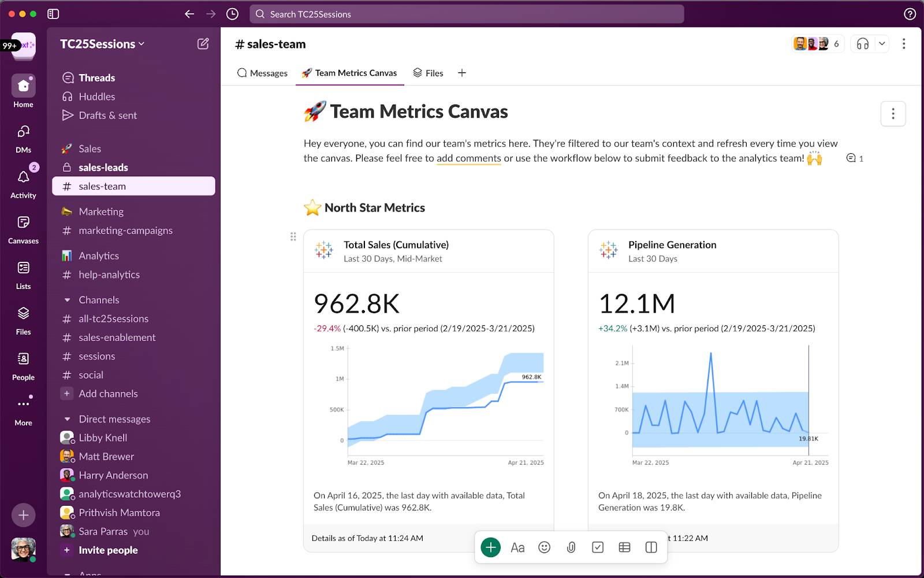The width and height of the screenshot is (924, 578).
Task: Click the green plus insert button in canvas toolbar
Action: click(x=490, y=547)
